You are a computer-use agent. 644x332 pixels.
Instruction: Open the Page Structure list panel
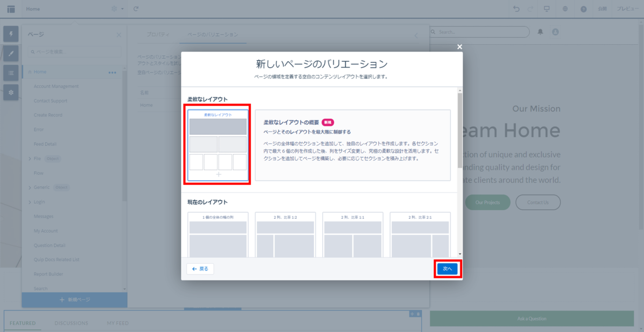click(11, 72)
